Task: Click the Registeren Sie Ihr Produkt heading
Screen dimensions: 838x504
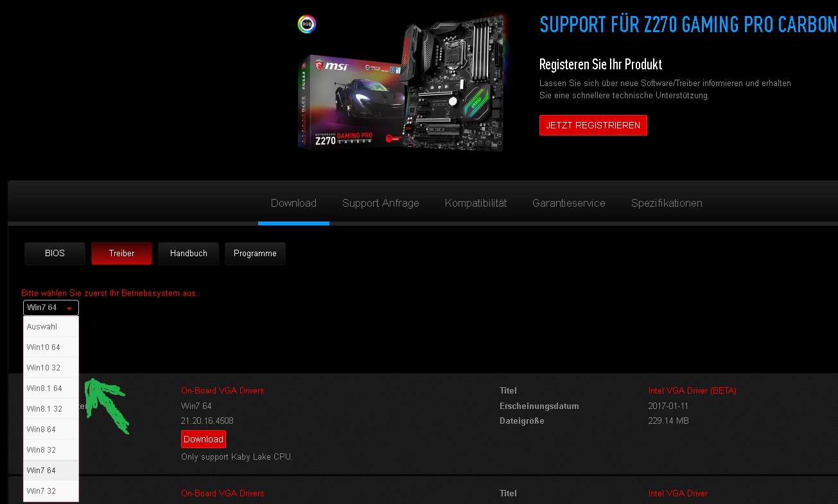Action: coord(600,64)
